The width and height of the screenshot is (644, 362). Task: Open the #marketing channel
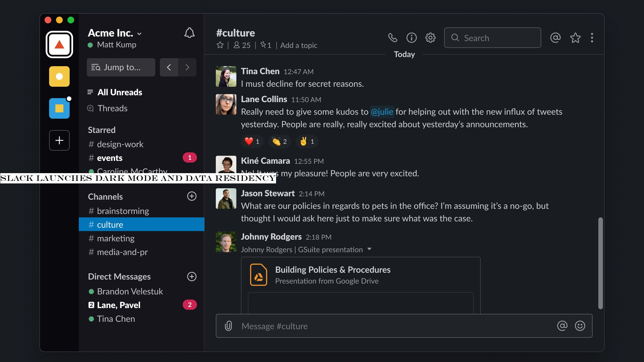pyautogui.click(x=142, y=238)
